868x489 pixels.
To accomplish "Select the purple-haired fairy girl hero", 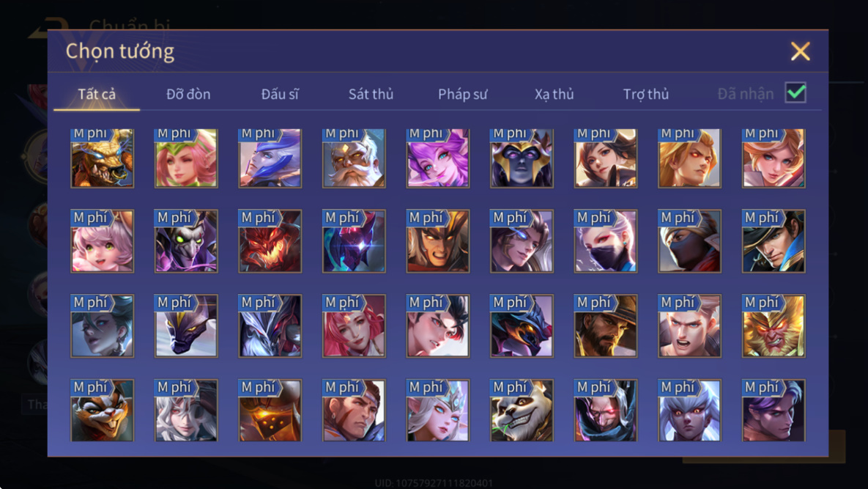I will [438, 158].
